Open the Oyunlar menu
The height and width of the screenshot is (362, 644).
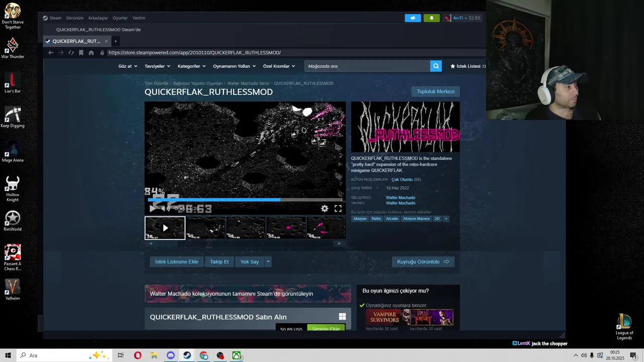tap(120, 18)
